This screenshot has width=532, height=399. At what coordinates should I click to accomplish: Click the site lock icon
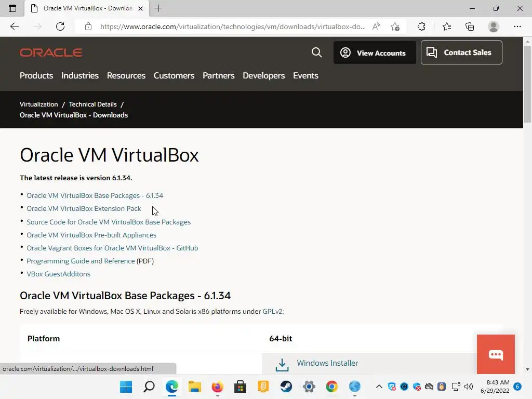[88, 26]
